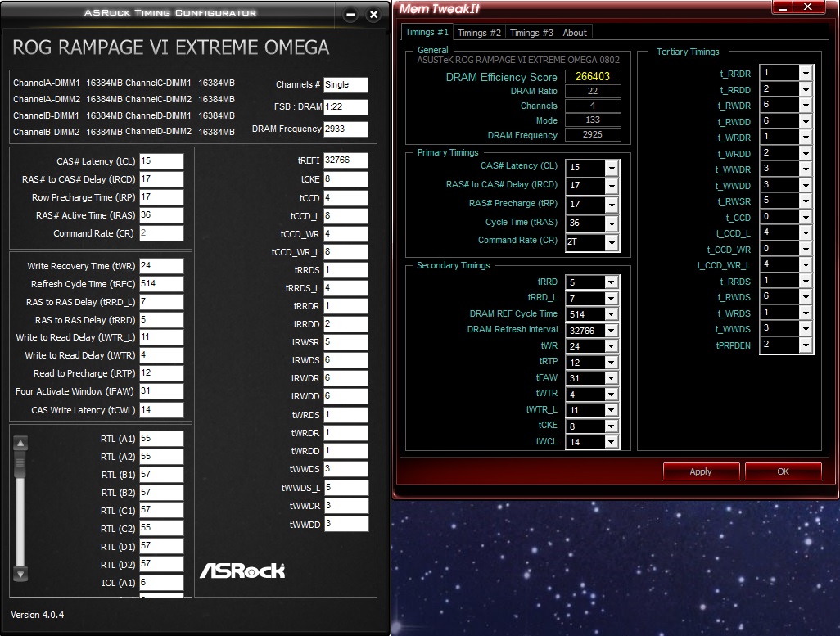The image size is (840, 636).
Task: Open the t_WRDR tertiary timing dropdown
Action: point(806,138)
